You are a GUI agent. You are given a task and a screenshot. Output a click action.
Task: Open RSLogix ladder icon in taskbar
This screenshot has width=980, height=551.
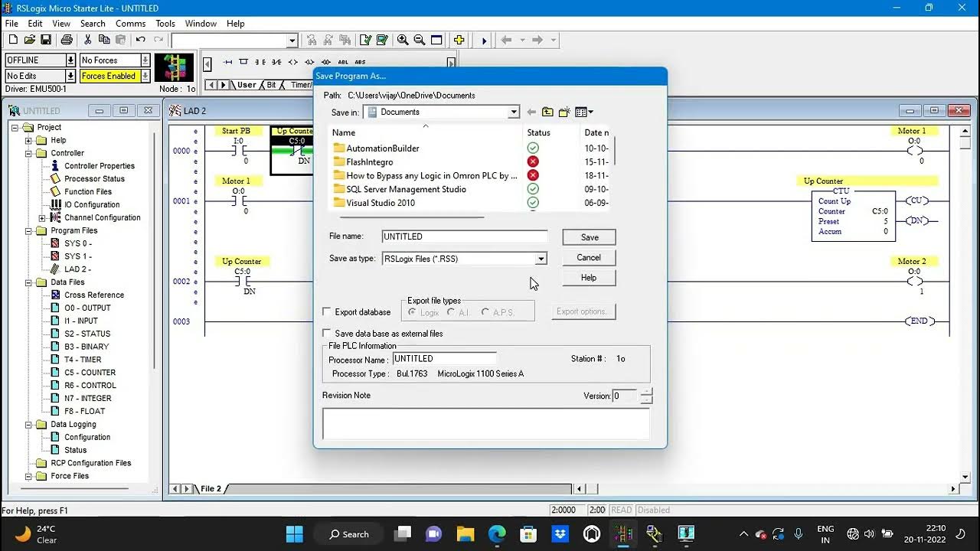click(623, 533)
